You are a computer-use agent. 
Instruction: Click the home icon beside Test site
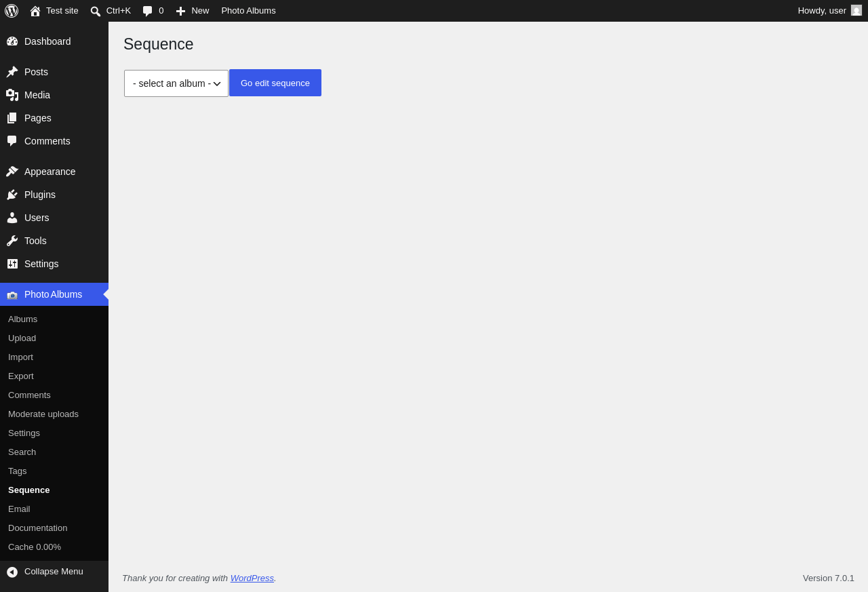click(x=35, y=11)
